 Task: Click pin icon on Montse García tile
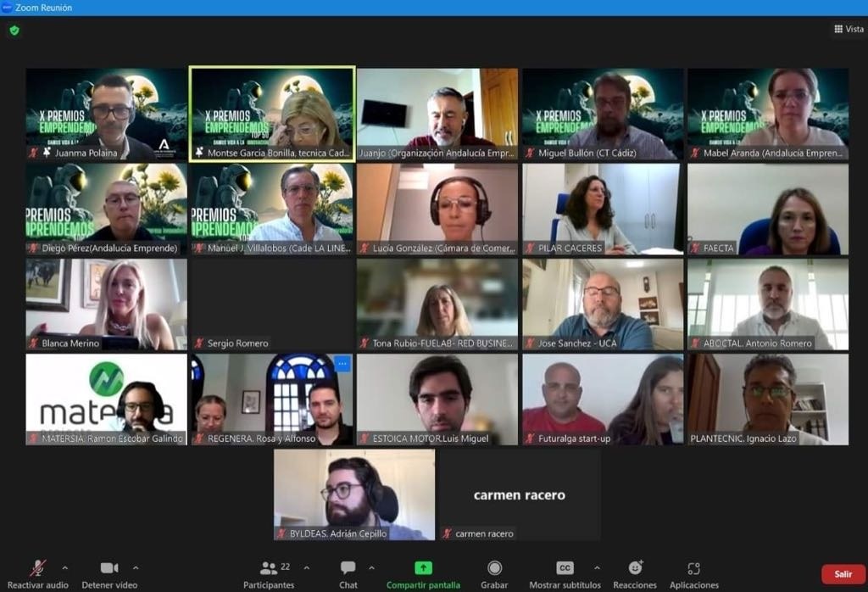[x=199, y=153]
